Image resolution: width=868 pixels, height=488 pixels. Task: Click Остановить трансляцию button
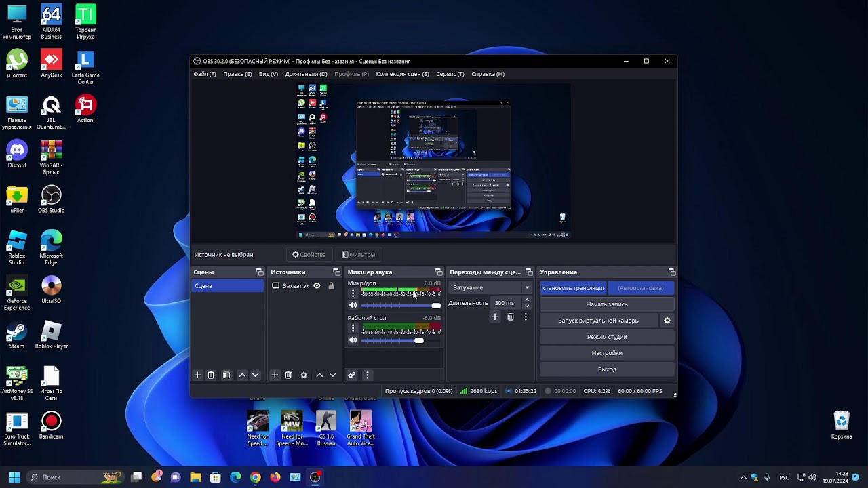click(x=573, y=288)
